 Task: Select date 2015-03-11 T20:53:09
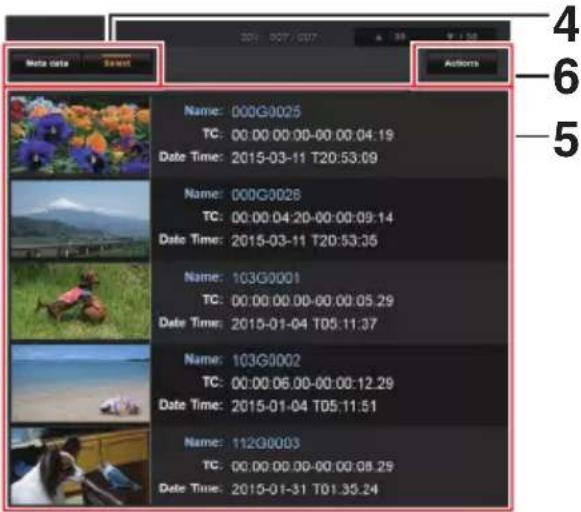tap(305, 158)
